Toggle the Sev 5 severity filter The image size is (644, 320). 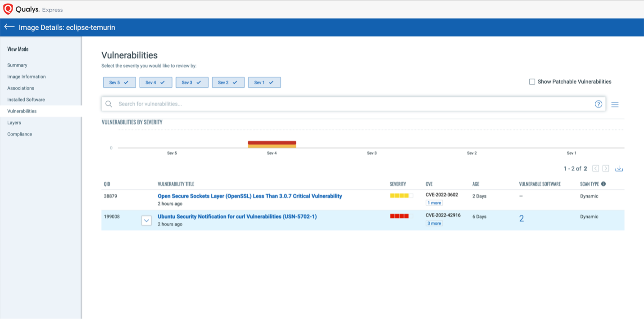click(119, 82)
